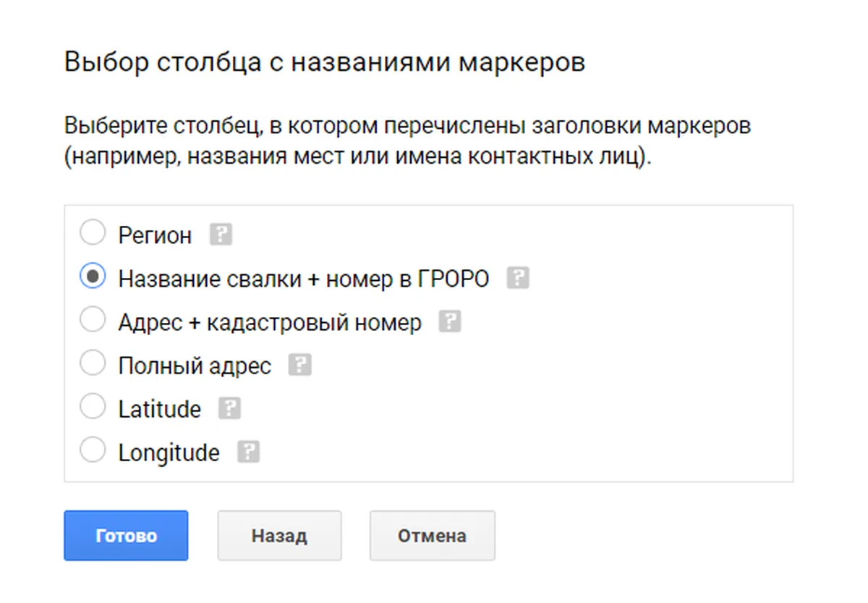
Task: Select the Longitude radio button
Action: [x=93, y=451]
